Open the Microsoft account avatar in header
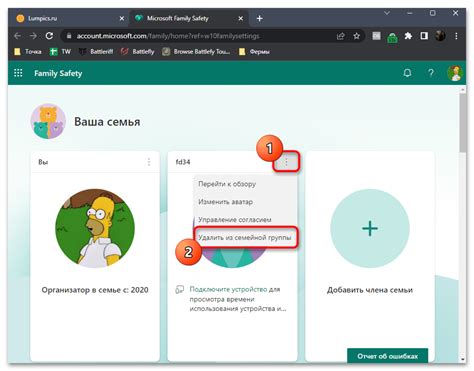Viewport: 474px width, 371px height. pos(455,73)
